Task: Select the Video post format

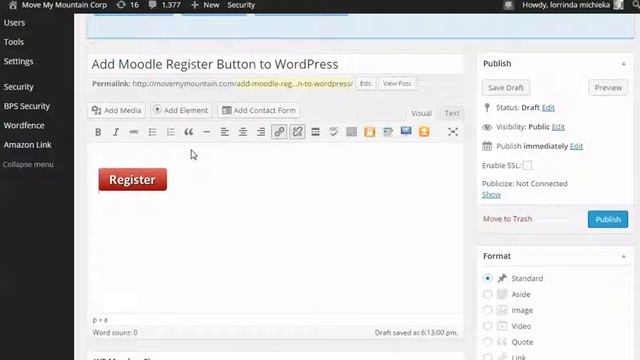Action: (x=487, y=326)
